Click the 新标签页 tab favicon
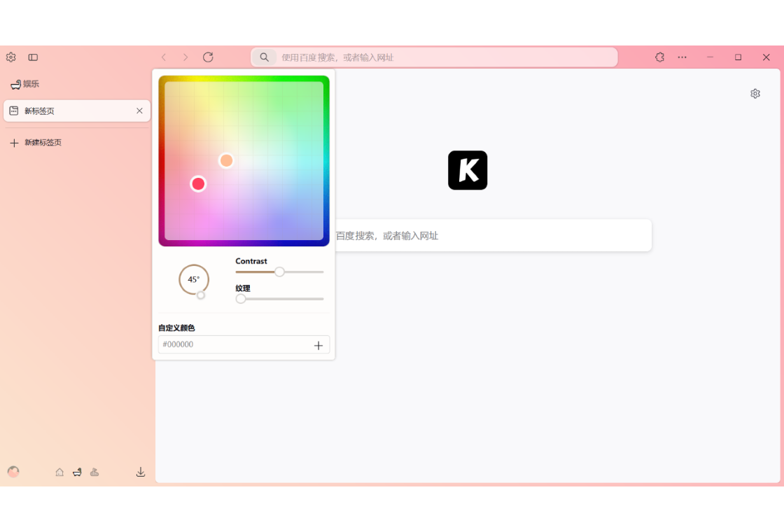 (14, 111)
